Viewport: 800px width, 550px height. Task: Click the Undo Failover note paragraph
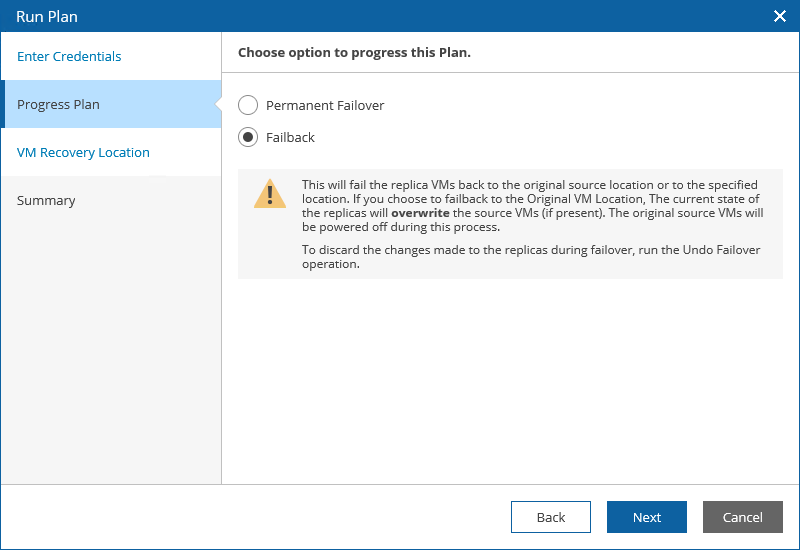(x=530, y=258)
